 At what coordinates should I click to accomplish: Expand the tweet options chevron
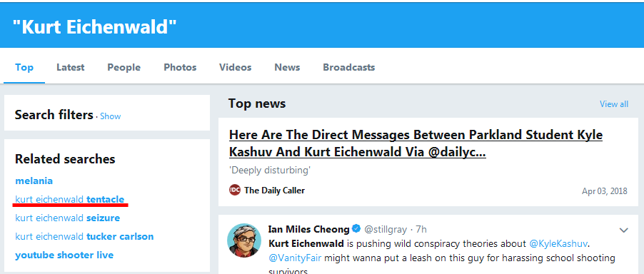623,230
